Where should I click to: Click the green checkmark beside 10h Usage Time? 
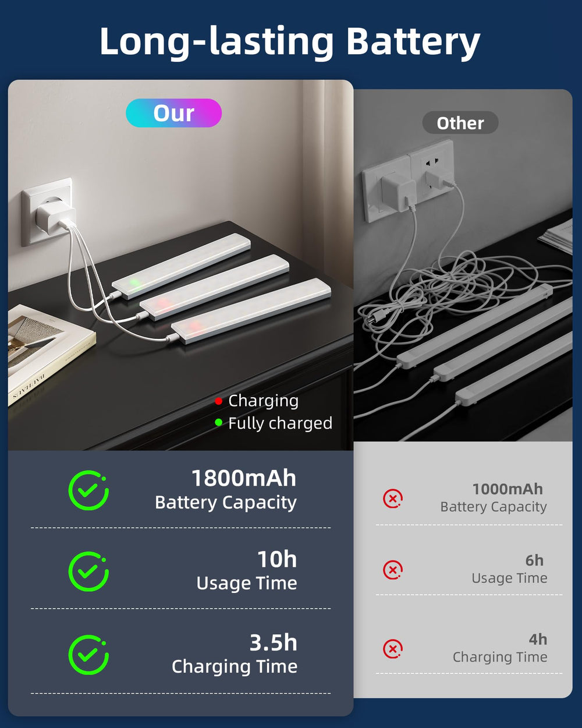[88, 571]
